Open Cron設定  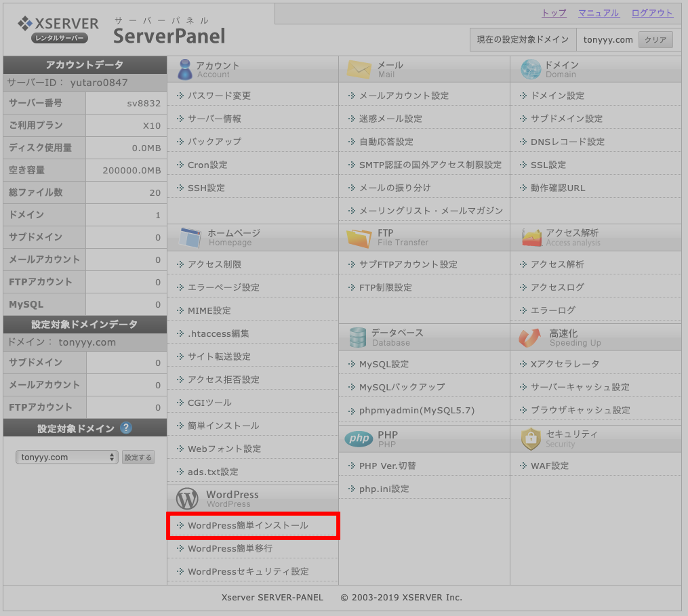click(207, 165)
